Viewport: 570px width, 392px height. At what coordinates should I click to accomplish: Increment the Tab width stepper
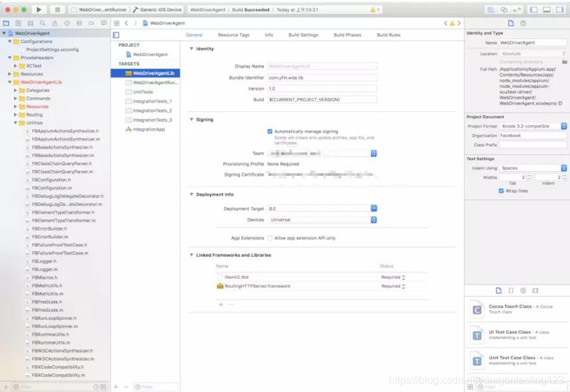[x=529, y=175]
